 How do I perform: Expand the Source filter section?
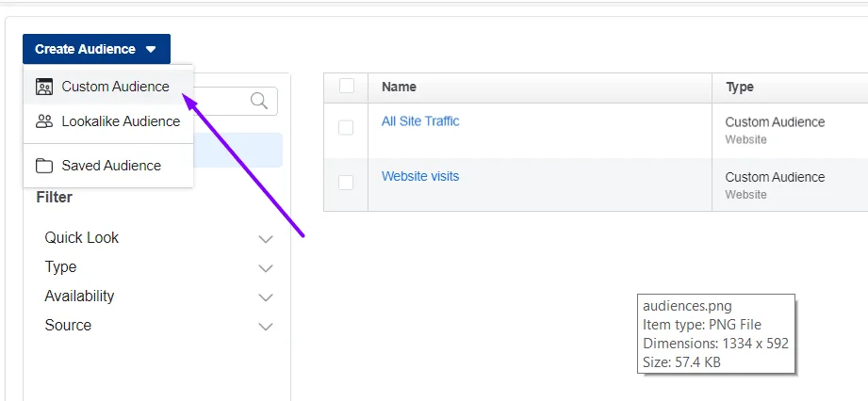tap(158, 326)
